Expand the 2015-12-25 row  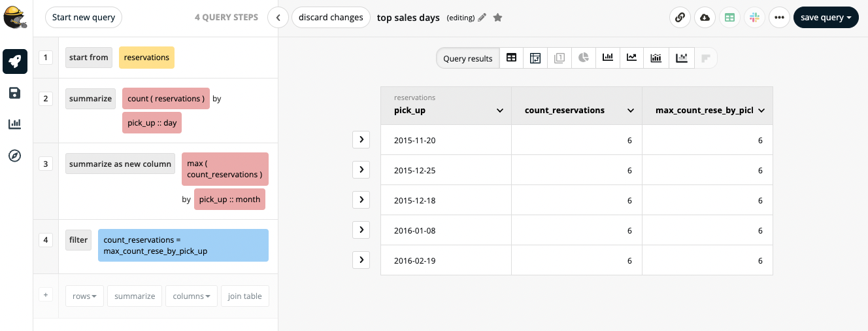[361, 169]
